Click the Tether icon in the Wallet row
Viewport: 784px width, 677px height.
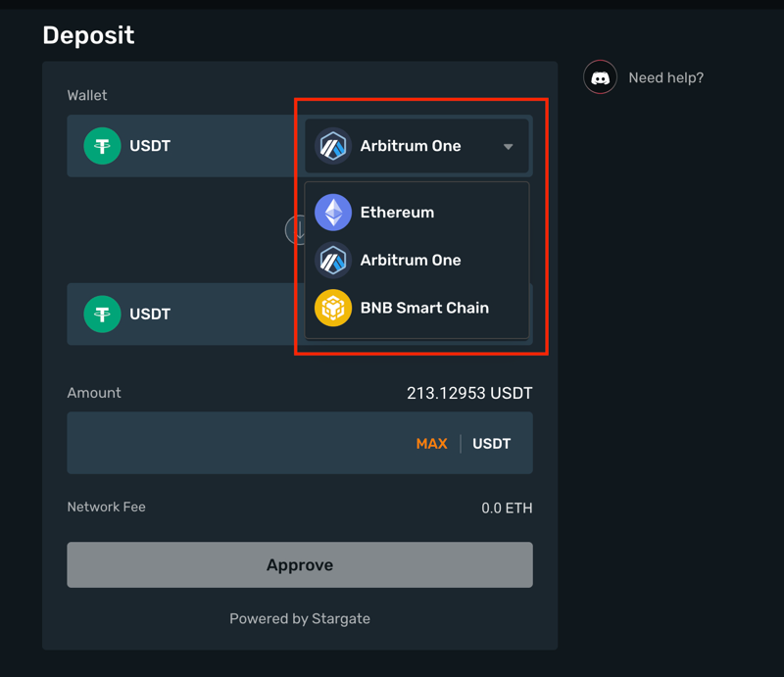click(102, 146)
